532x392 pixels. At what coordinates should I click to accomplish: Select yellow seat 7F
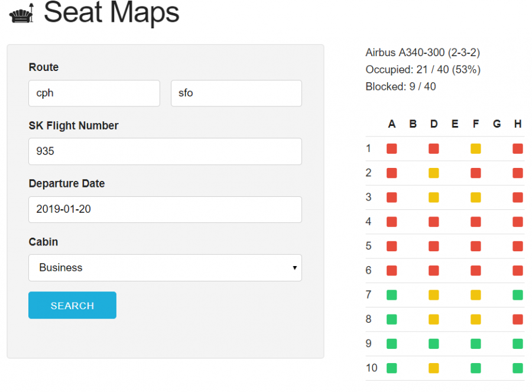point(476,294)
